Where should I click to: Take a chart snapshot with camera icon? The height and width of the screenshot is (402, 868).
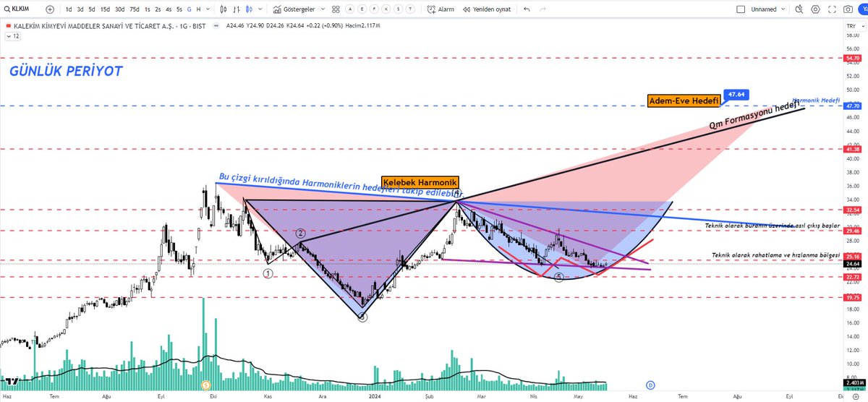tap(848, 9)
